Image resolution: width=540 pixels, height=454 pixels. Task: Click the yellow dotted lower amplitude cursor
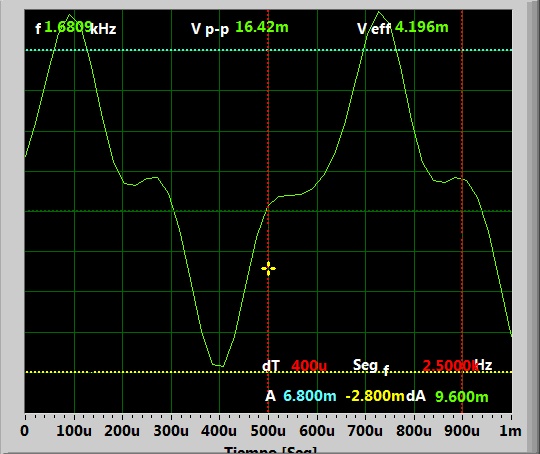click(268, 372)
